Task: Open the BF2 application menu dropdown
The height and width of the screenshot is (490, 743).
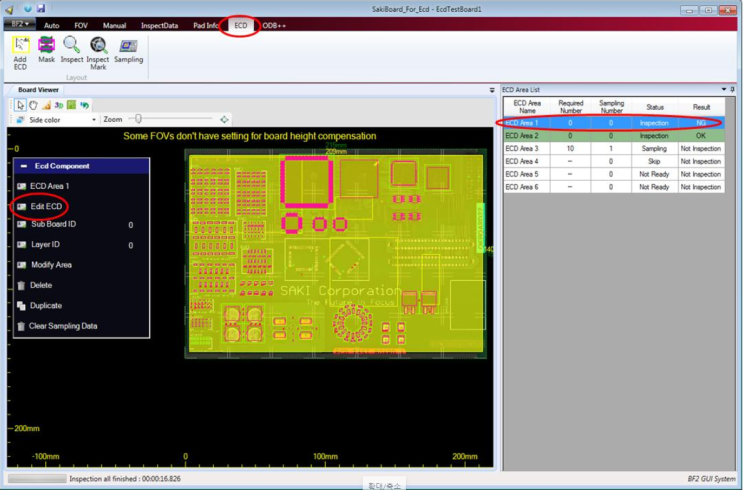Action: (19, 24)
